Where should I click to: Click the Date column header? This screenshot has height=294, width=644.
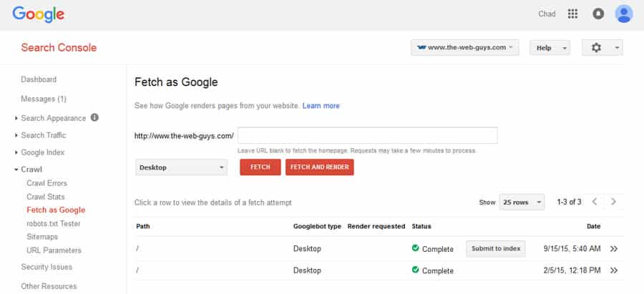point(593,226)
